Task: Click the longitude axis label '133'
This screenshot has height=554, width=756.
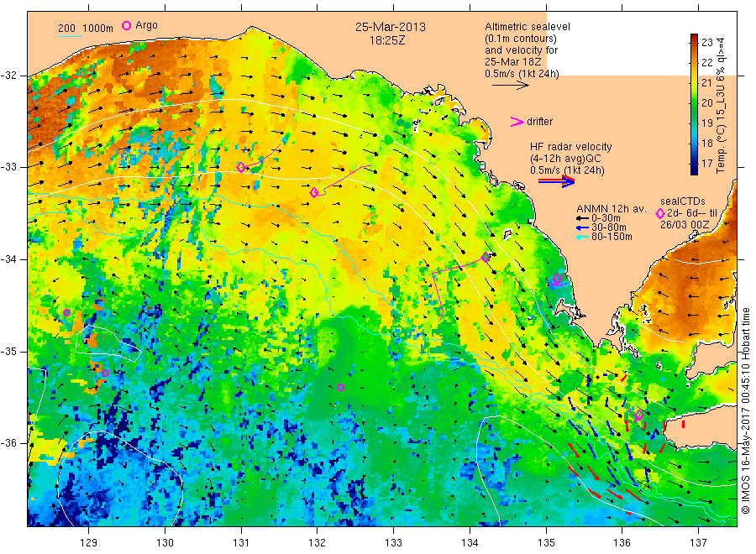Action: (x=393, y=543)
